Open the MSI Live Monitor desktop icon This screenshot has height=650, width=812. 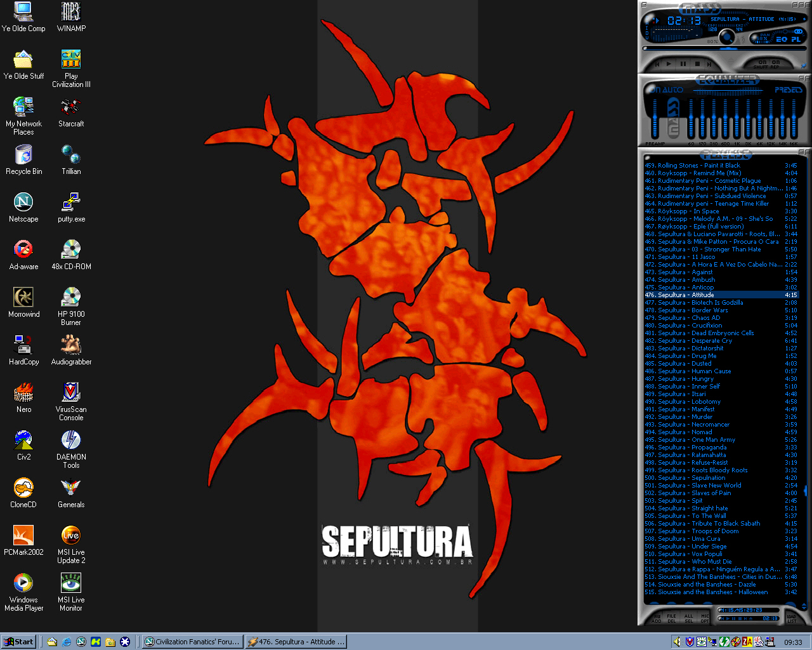pyautogui.click(x=71, y=592)
